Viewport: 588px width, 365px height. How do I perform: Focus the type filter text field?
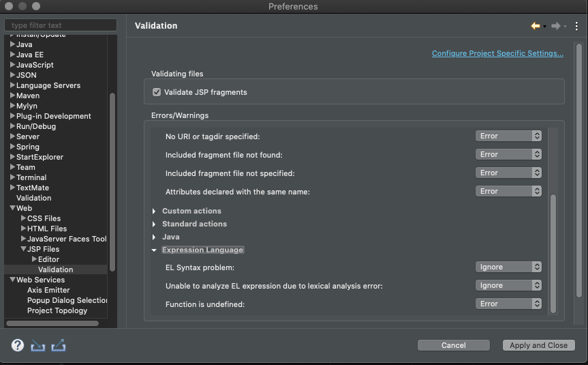61,25
